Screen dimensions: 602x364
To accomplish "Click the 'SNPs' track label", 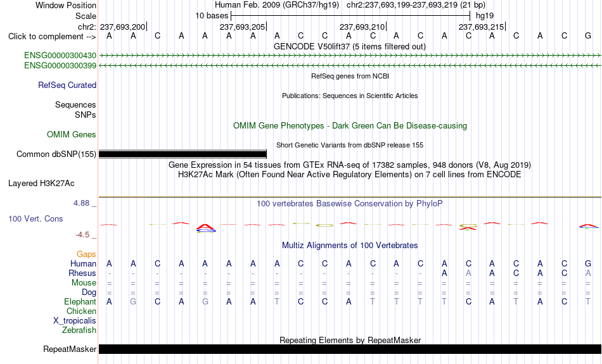I will pos(86,115).
